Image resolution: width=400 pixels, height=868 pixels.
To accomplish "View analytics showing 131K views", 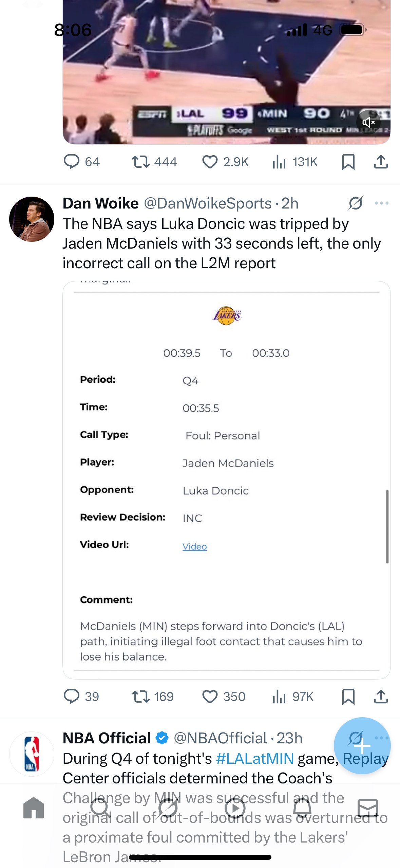I will point(295,162).
